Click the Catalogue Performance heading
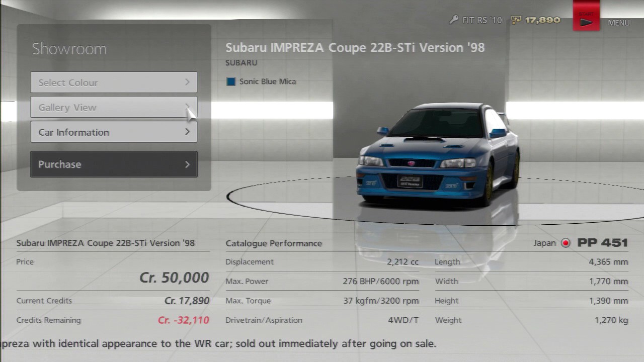Image resolution: width=644 pixels, height=362 pixels. [x=274, y=243]
